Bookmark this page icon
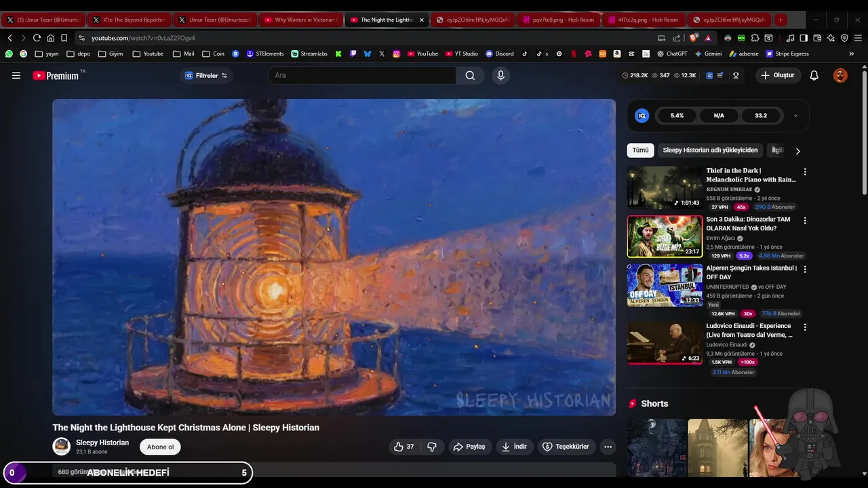The image size is (868, 488). coord(64,38)
